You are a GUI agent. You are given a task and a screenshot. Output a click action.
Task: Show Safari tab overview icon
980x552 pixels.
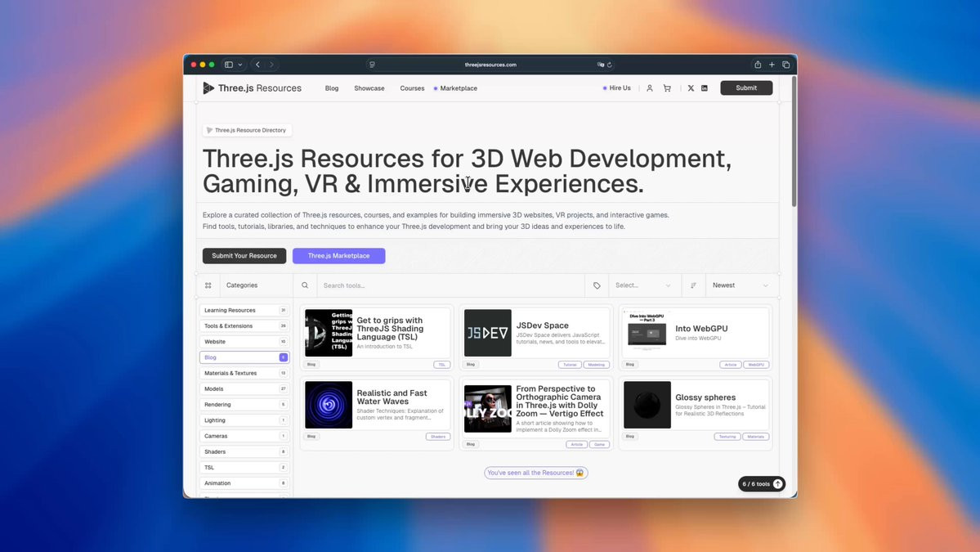[x=785, y=65]
